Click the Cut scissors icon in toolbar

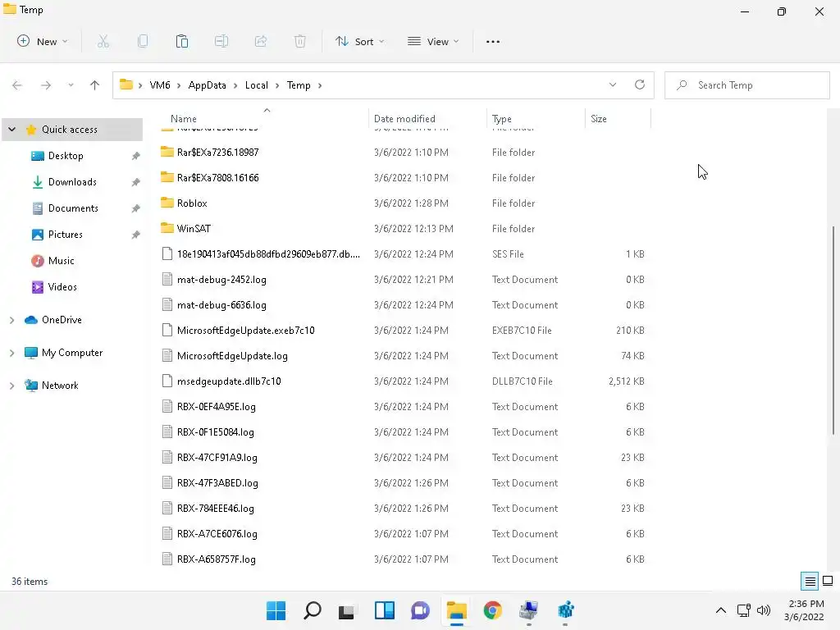(x=103, y=41)
